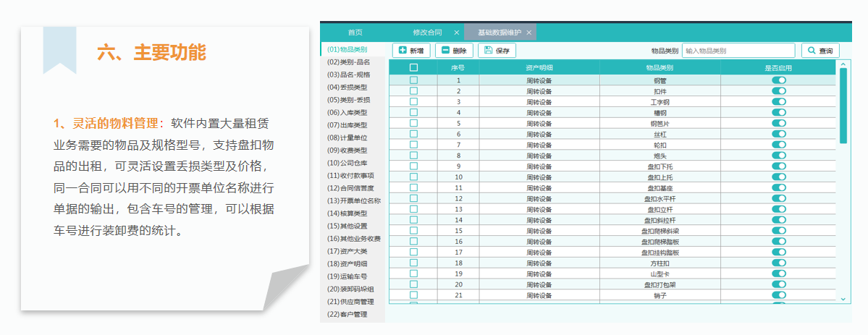This screenshot has width=868, height=335.
Task: Check the row 1 钢管 checkbox
Action: tap(413, 80)
